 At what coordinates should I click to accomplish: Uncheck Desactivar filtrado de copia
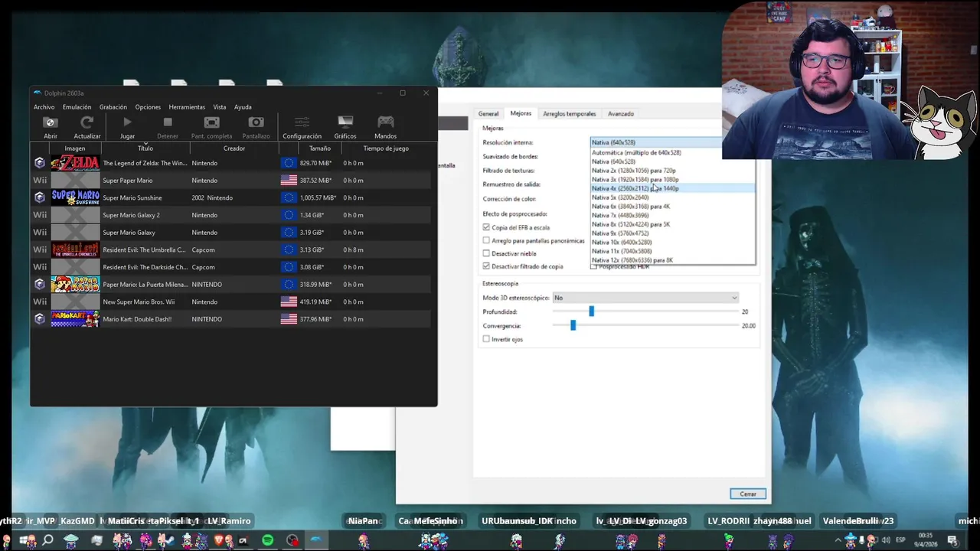click(x=486, y=266)
